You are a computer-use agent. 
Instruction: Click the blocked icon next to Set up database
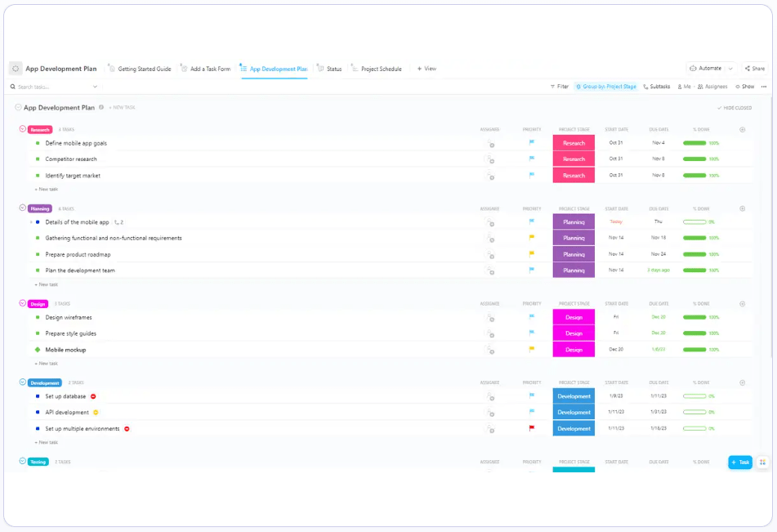[x=93, y=396]
